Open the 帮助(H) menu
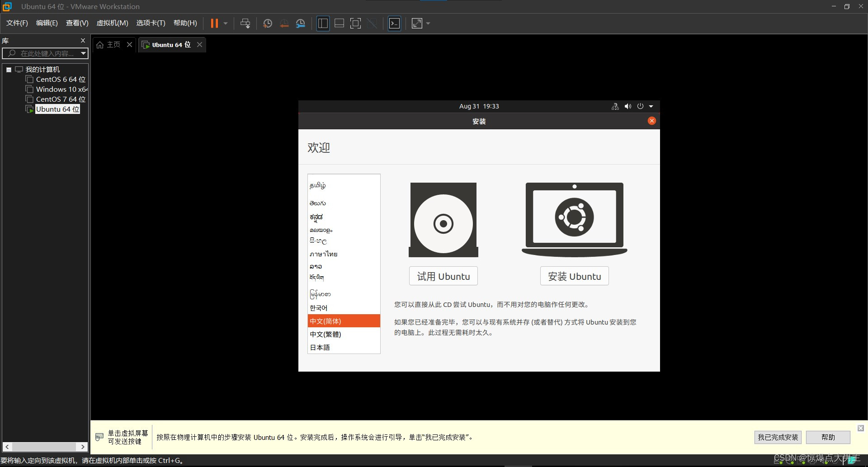This screenshot has height=467, width=868. point(185,23)
